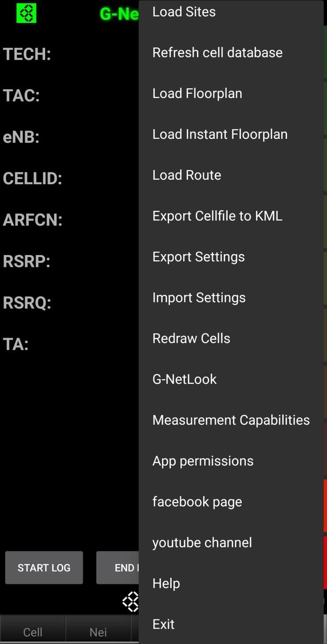Choose "Export Settings"
327x644 pixels.
[x=198, y=257]
